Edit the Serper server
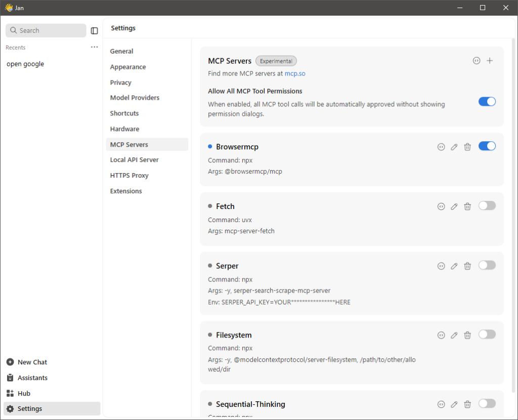 click(454, 266)
